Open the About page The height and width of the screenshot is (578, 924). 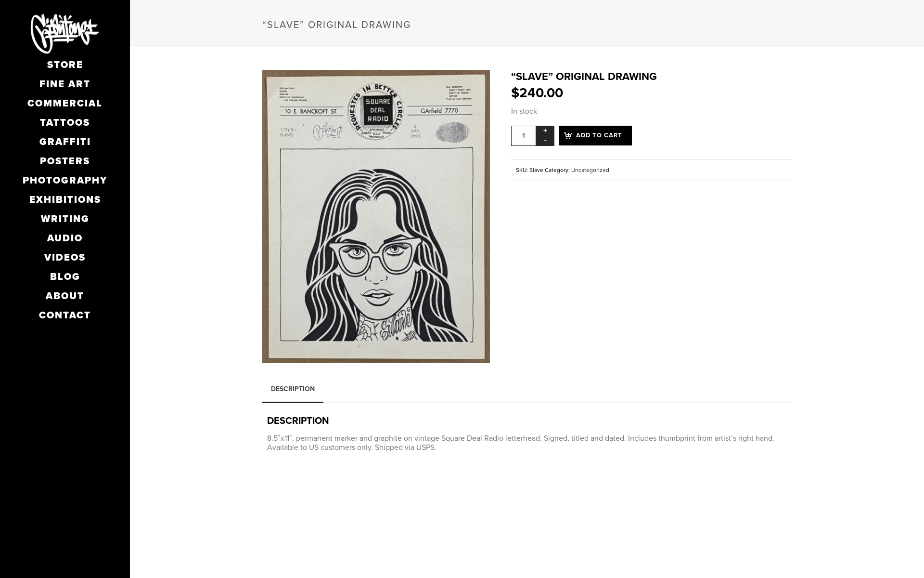[x=65, y=296]
